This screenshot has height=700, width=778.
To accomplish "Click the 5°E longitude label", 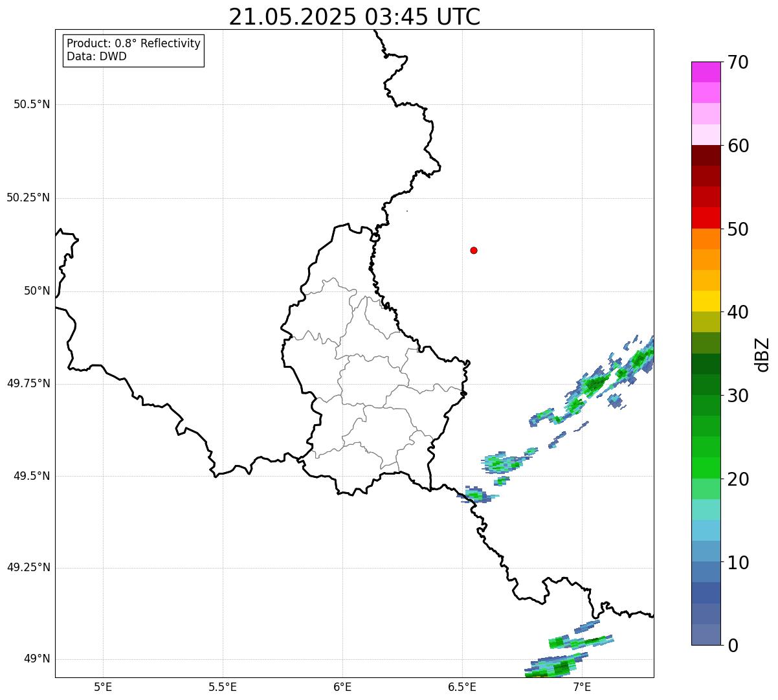I will pyautogui.click(x=103, y=686).
